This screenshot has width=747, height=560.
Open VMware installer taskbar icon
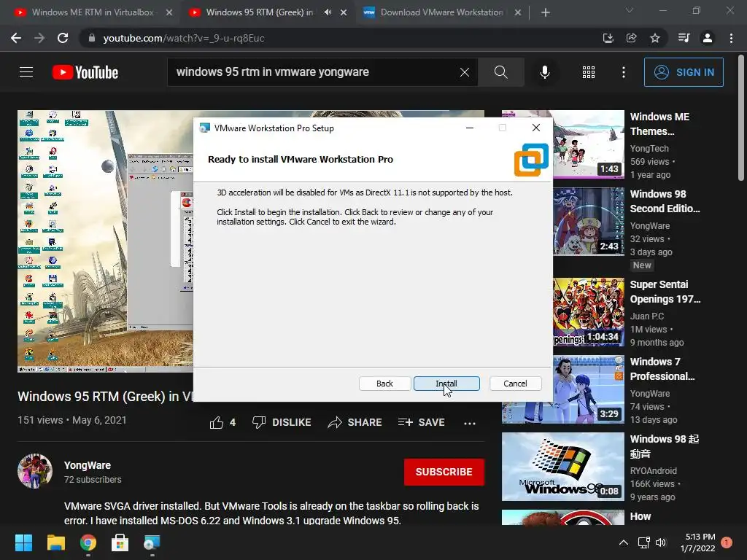pos(152,542)
